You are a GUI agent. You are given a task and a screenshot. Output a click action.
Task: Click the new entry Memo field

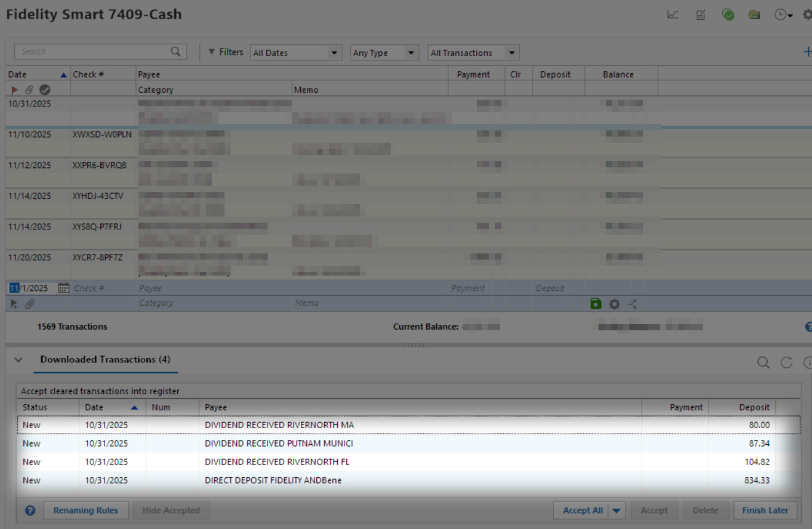tap(370, 303)
